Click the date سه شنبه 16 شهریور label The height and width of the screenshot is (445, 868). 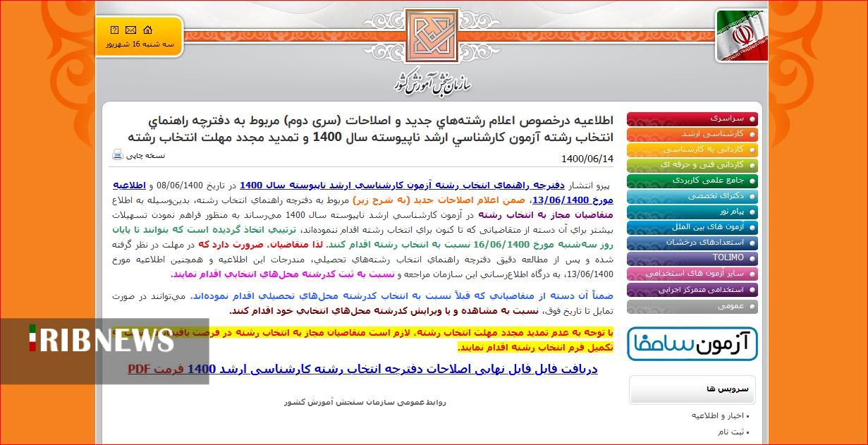pos(140,44)
